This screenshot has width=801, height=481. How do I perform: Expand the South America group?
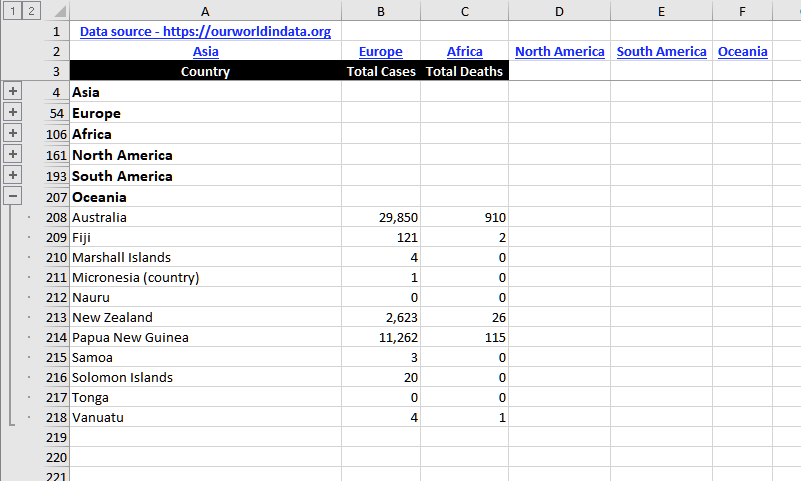(12, 175)
